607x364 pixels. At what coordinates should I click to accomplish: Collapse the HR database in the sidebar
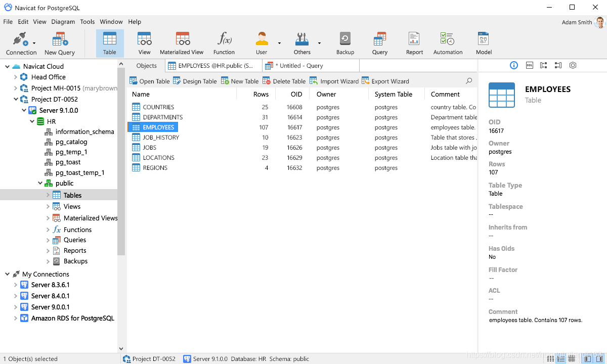tap(32, 121)
